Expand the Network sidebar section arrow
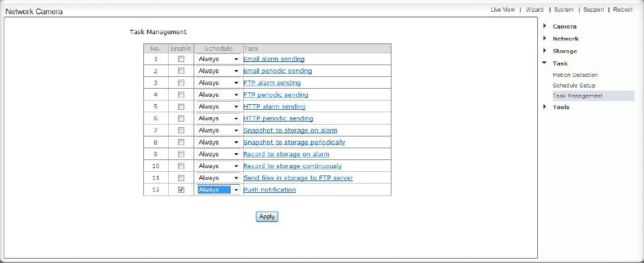The image size is (644, 263). [x=545, y=38]
